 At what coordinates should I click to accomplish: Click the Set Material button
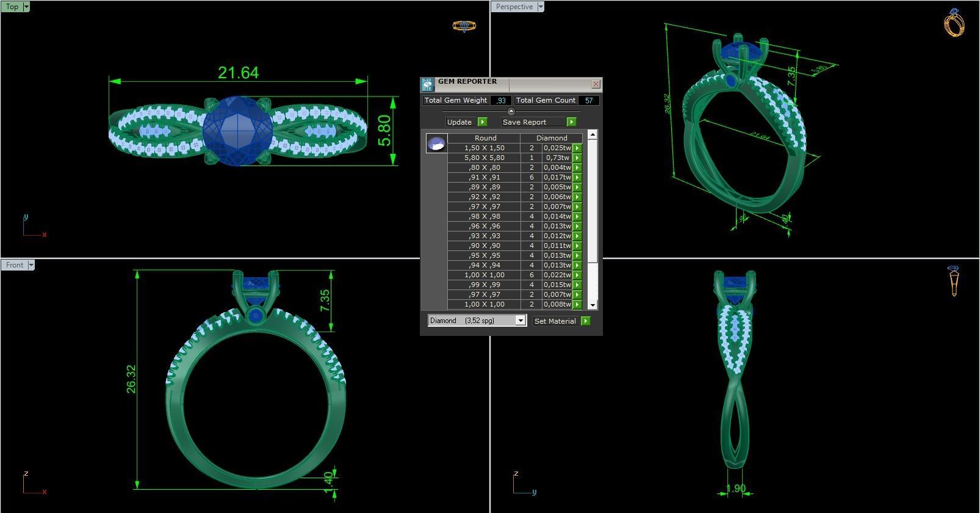[x=557, y=321]
